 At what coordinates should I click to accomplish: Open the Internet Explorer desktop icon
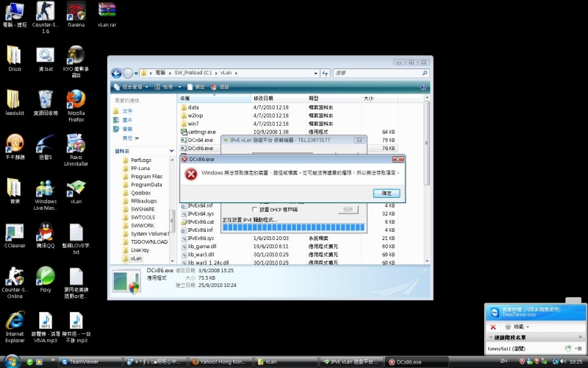14,322
